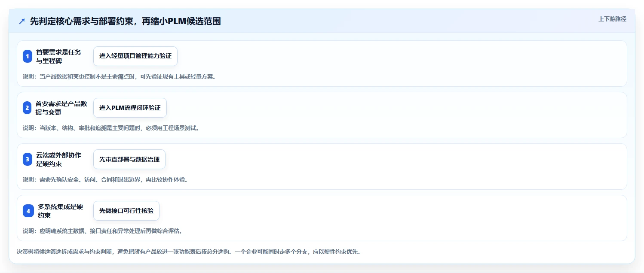
Task: Click the footer paragraph starting 决策树将候选筛选
Action: (189, 252)
